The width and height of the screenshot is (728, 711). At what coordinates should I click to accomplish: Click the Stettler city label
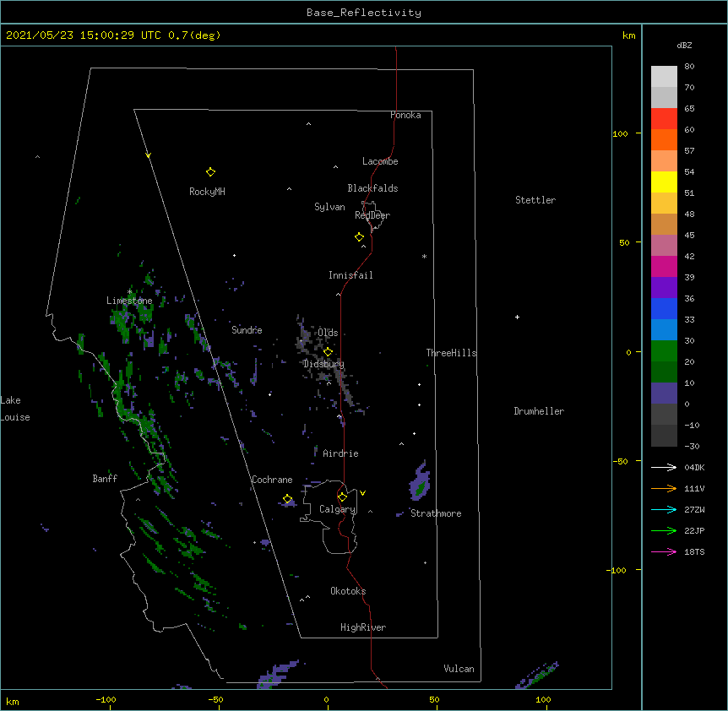click(x=535, y=200)
